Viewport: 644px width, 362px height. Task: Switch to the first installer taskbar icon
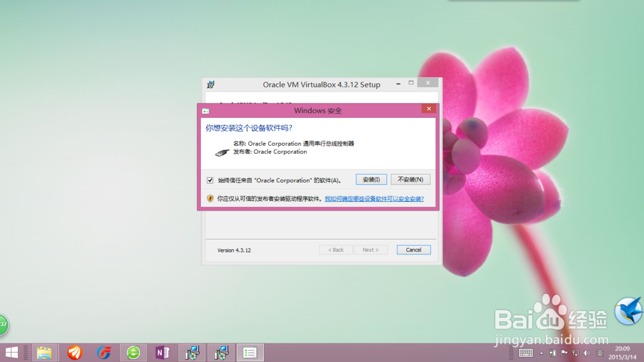[x=192, y=352]
